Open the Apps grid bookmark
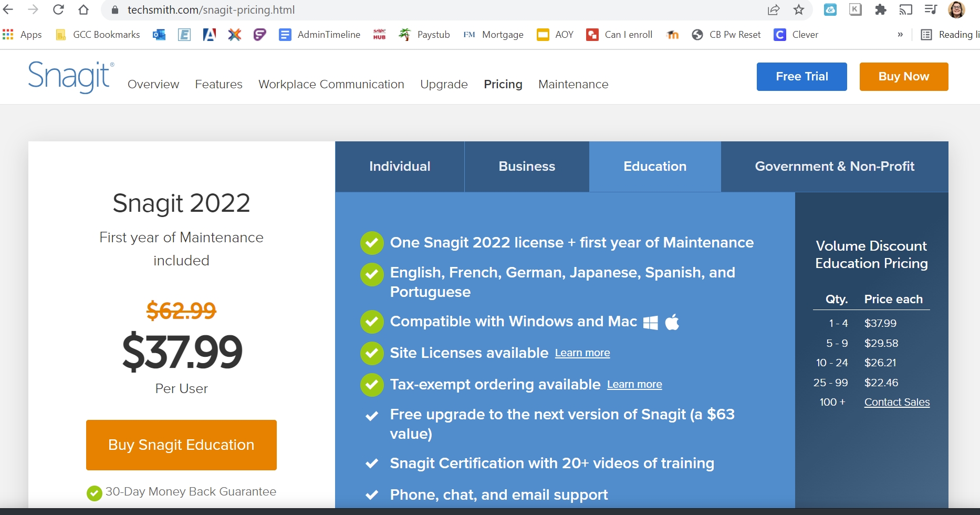 [22, 35]
